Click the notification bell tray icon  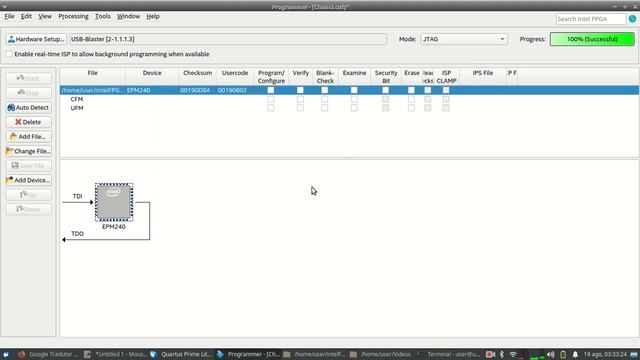tap(575, 354)
